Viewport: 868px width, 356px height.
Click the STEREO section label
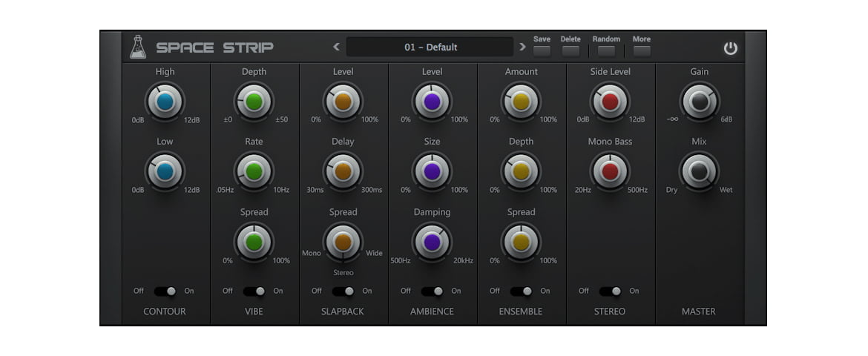point(610,311)
